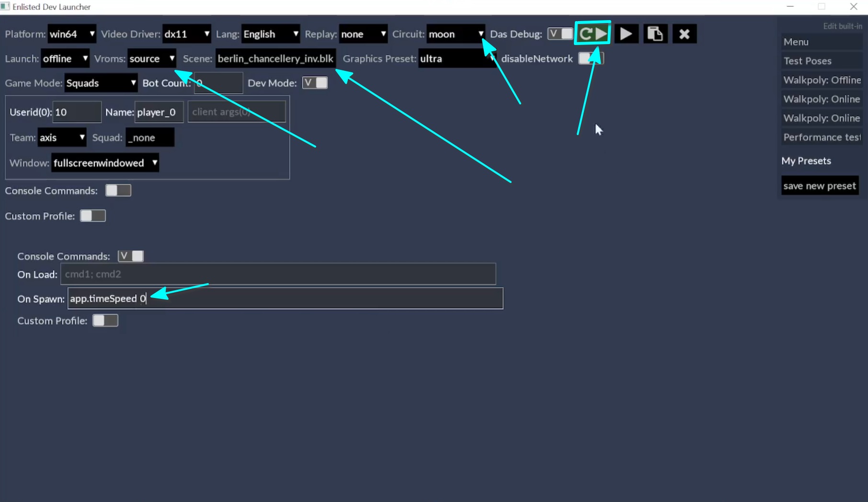
Task: Click the Enlisted Dev Launcher title icon
Action: tap(5, 7)
